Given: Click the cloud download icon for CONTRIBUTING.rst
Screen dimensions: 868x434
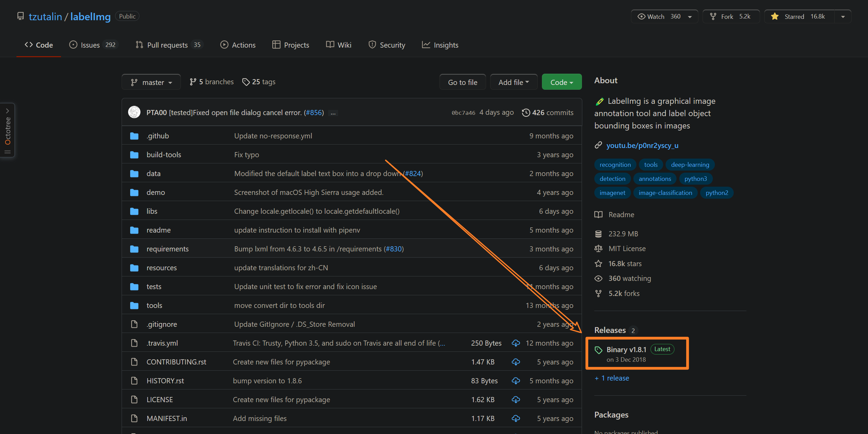Looking at the screenshot, I should click(x=516, y=362).
